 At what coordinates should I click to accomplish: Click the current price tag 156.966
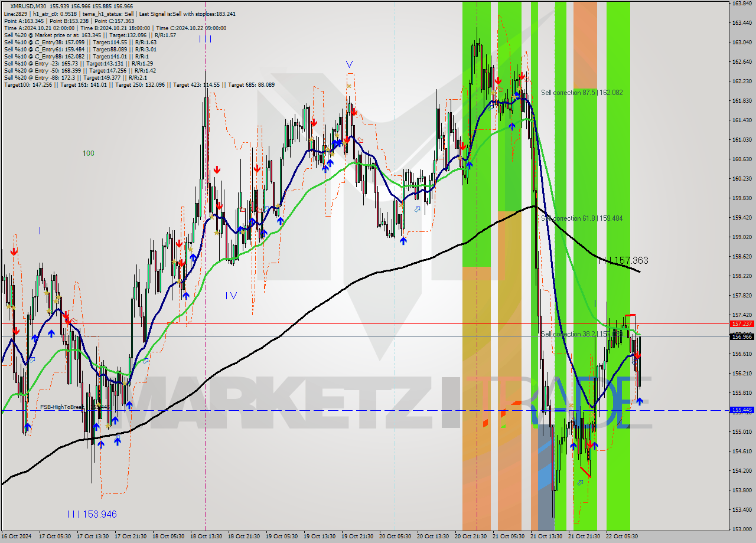[742, 336]
